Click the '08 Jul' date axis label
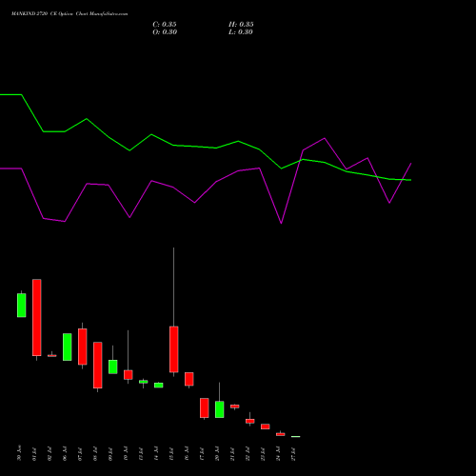 click(x=95, y=454)
